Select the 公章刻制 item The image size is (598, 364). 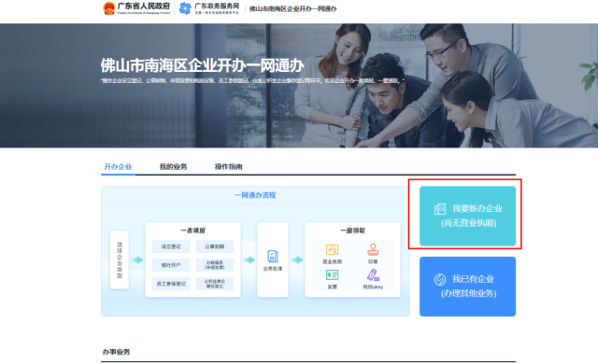pos(214,246)
